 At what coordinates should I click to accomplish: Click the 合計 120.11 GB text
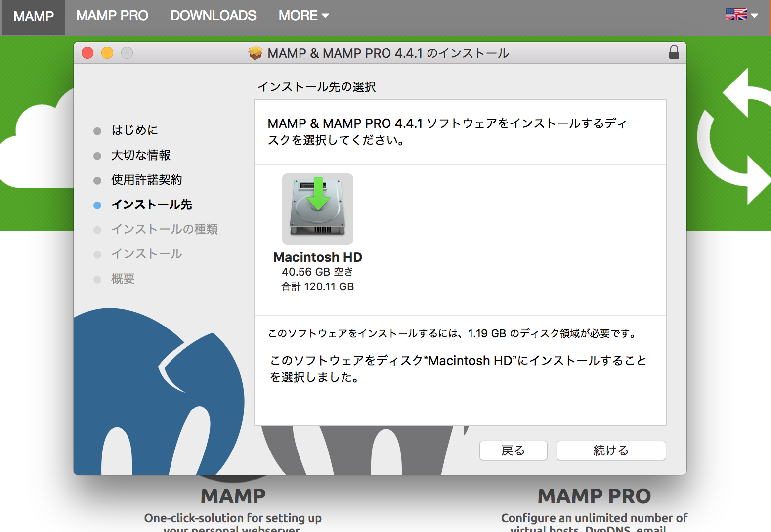318,286
